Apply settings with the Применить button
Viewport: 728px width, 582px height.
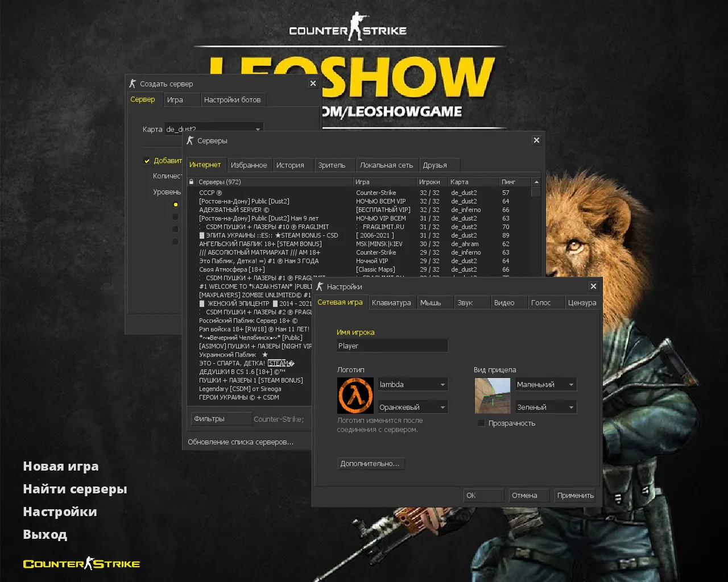coord(574,495)
